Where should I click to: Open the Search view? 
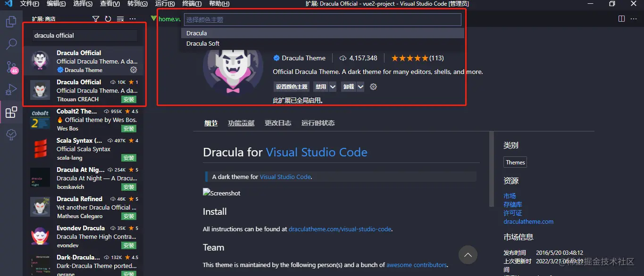coord(11,44)
